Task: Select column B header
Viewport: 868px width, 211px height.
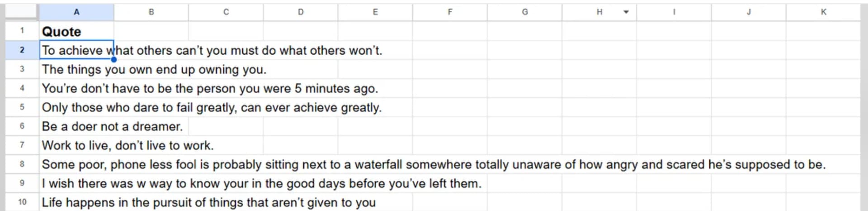Action: (151, 12)
